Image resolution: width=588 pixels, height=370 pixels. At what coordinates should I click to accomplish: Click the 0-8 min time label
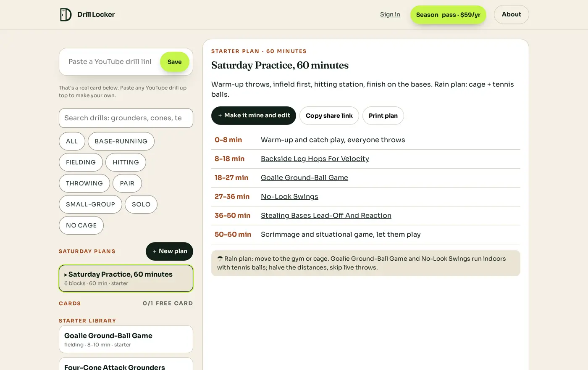228,140
